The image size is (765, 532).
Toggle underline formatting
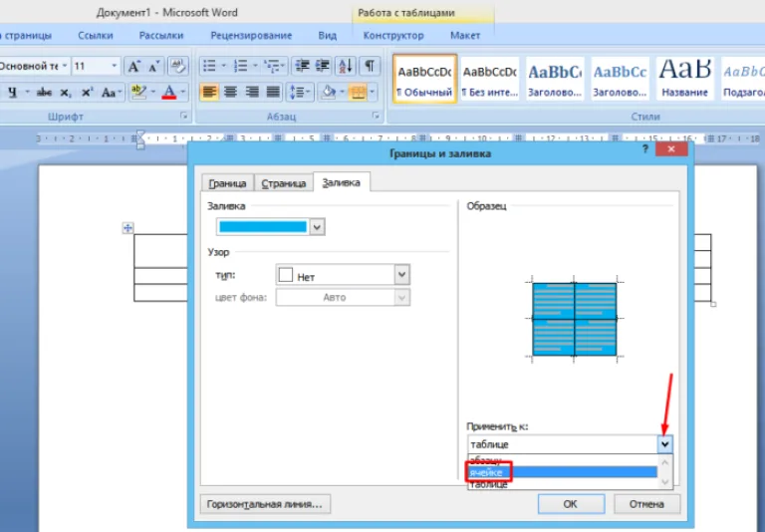13,92
